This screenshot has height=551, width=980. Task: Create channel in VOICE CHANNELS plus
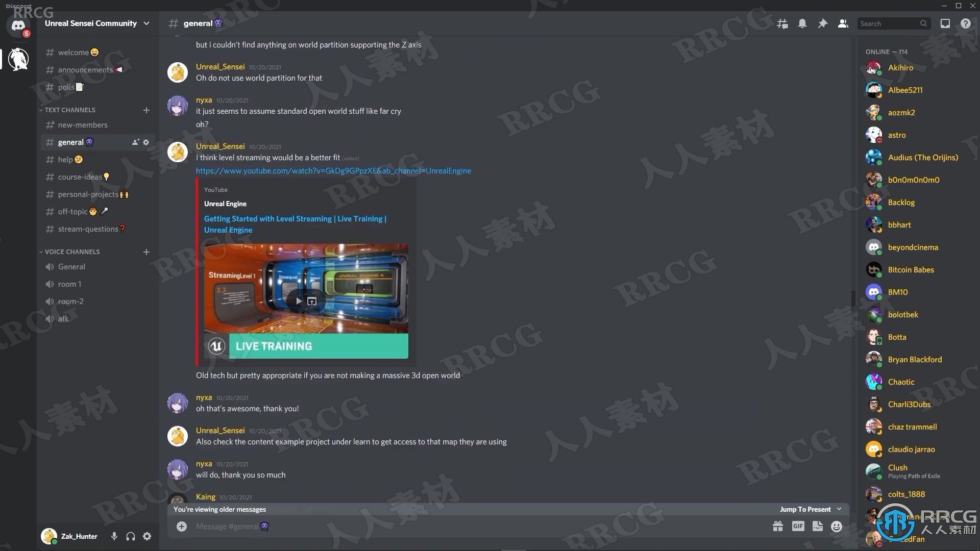[x=146, y=252]
